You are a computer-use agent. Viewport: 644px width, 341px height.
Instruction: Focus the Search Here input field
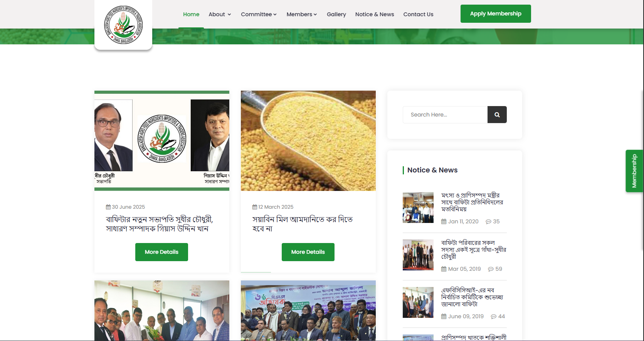point(445,115)
